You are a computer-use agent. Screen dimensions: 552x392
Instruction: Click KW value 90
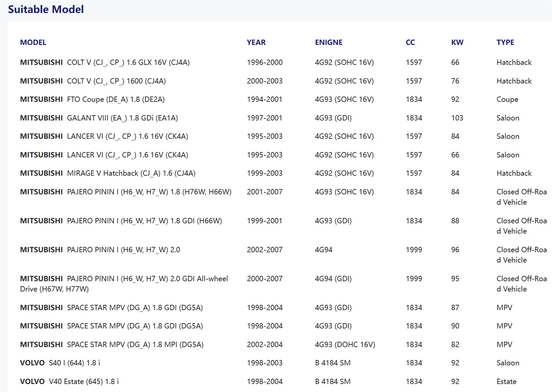pyautogui.click(x=455, y=326)
